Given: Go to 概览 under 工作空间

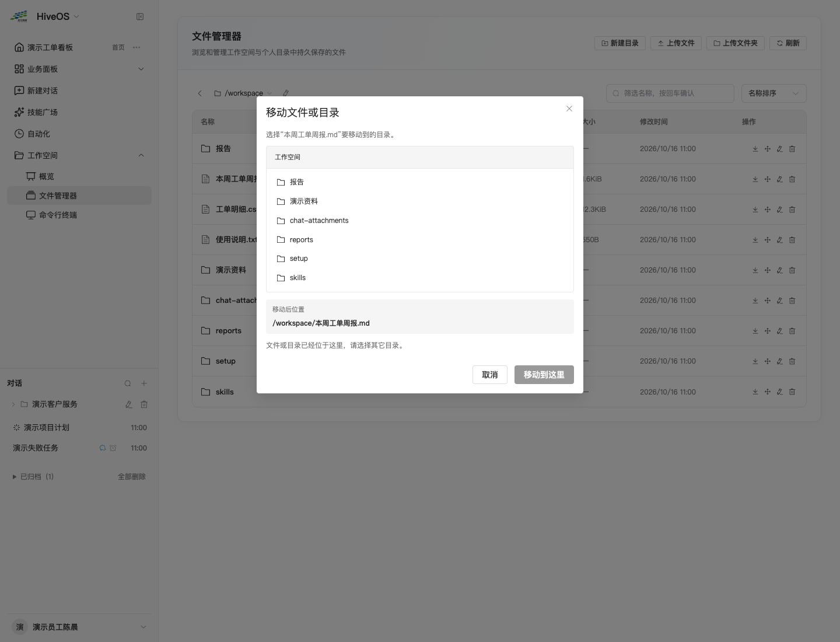Looking at the screenshot, I should pyautogui.click(x=79, y=176).
